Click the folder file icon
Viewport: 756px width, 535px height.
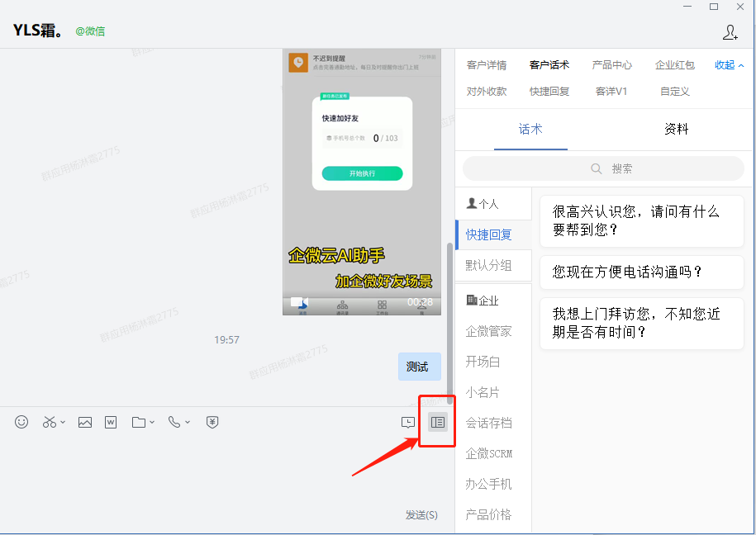[x=139, y=422]
